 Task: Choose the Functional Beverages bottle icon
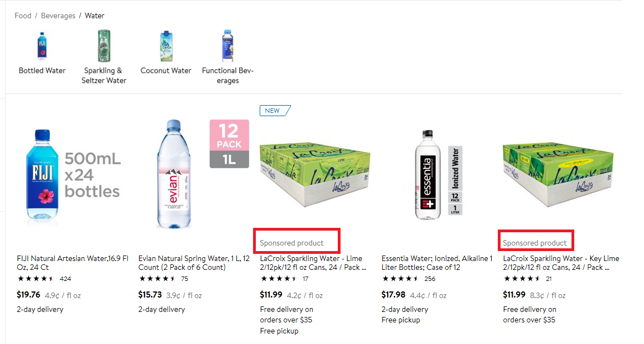click(228, 46)
